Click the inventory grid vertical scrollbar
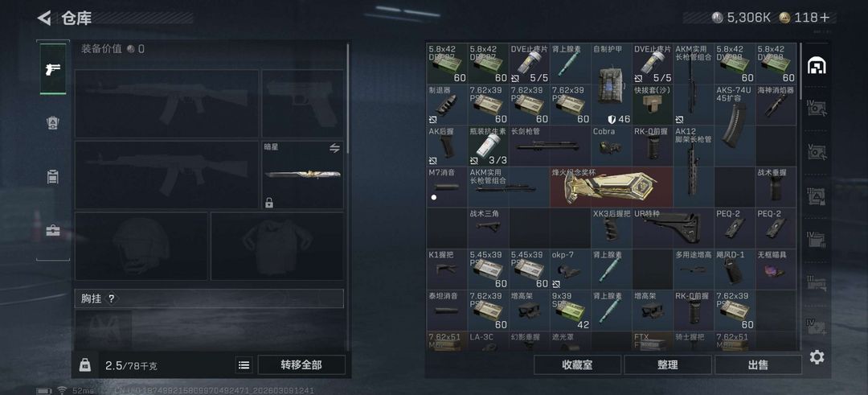 click(801, 72)
